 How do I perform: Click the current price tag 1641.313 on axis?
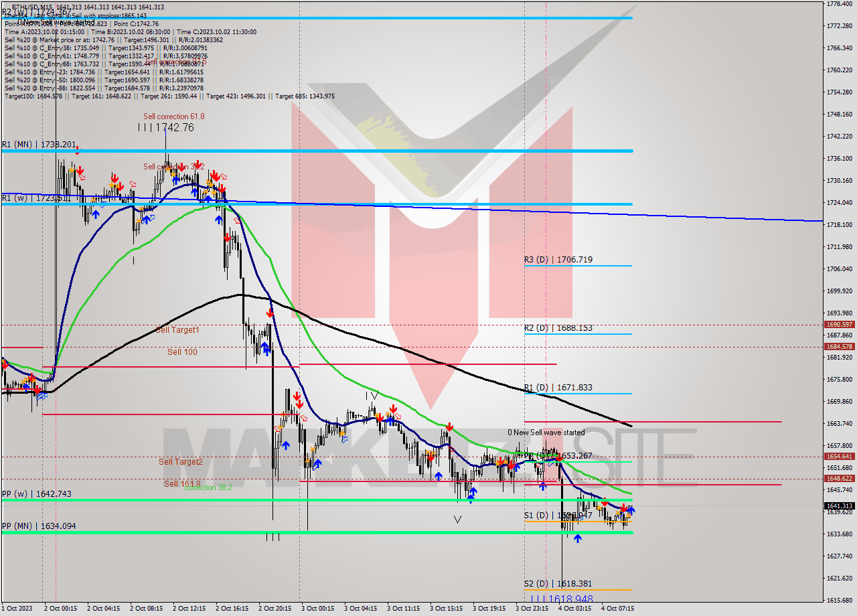tap(839, 506)
